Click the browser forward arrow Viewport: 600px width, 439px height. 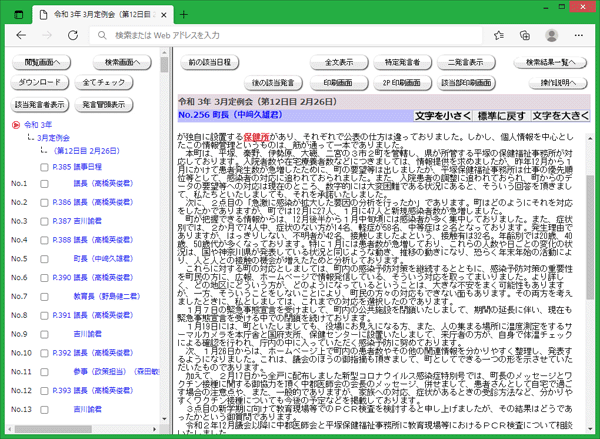[x=47, y=35]
